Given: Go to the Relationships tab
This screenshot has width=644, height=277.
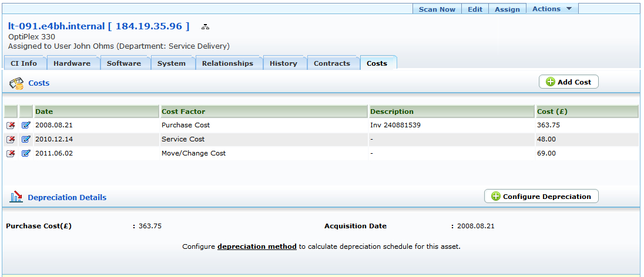Looking at the screenshot, I should point(227,63).
